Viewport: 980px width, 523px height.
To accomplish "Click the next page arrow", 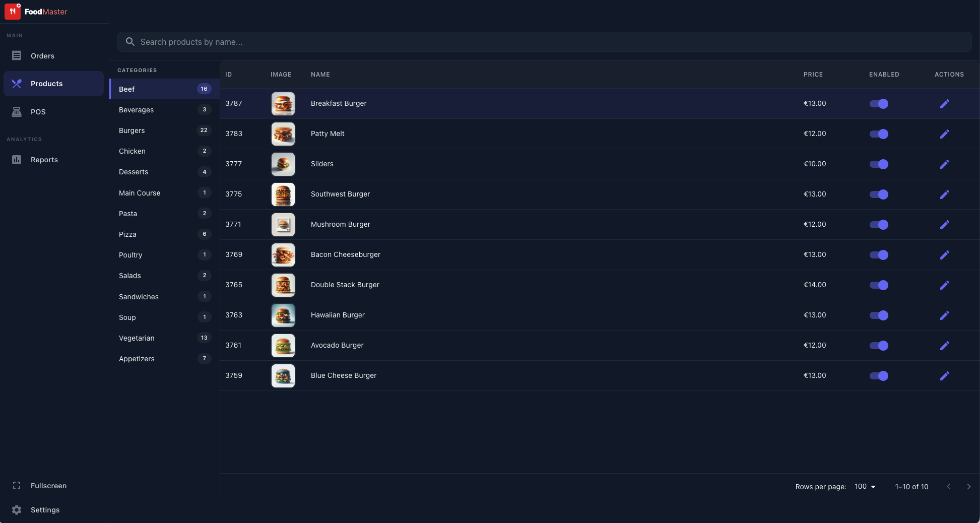I will [968, 487].
